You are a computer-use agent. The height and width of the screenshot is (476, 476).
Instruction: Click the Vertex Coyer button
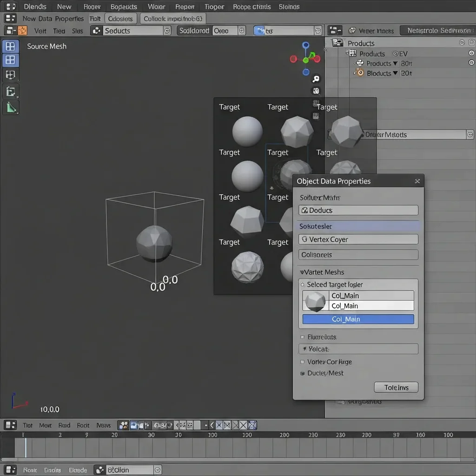pos(358,239)
